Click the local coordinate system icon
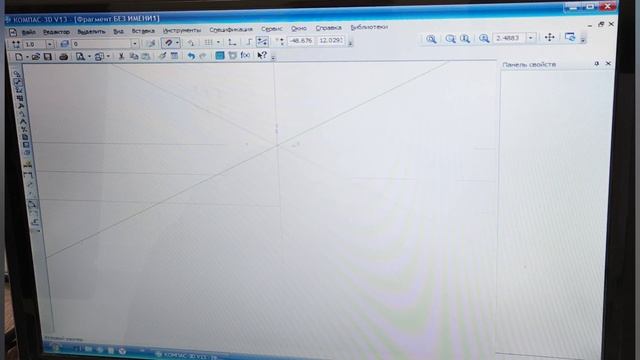The image size is (640, 360). point(232,42)
